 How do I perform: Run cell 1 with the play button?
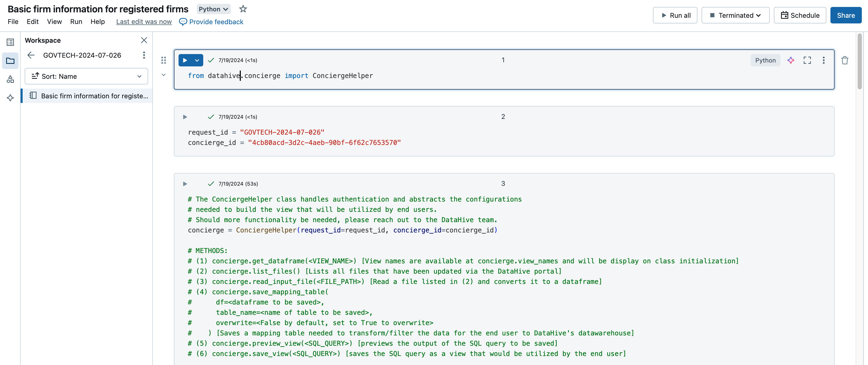click(x=185, y=60)
